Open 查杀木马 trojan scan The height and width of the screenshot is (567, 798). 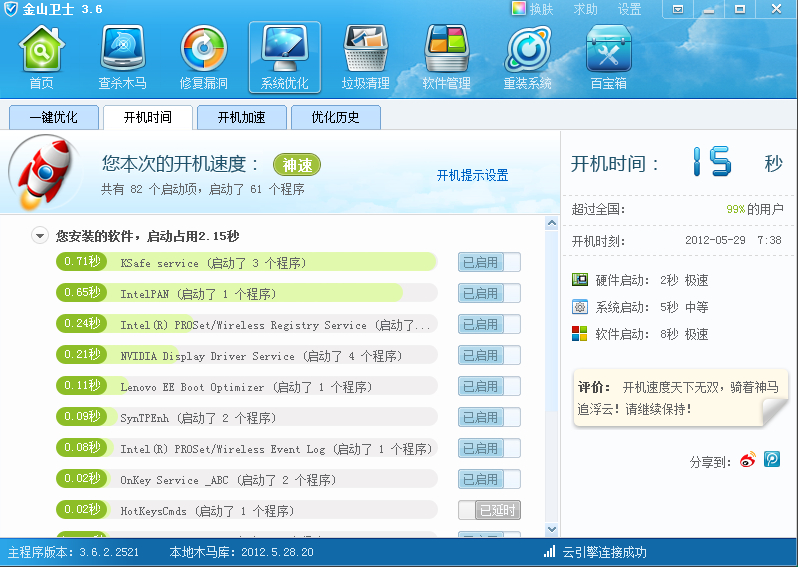[123, 57]
